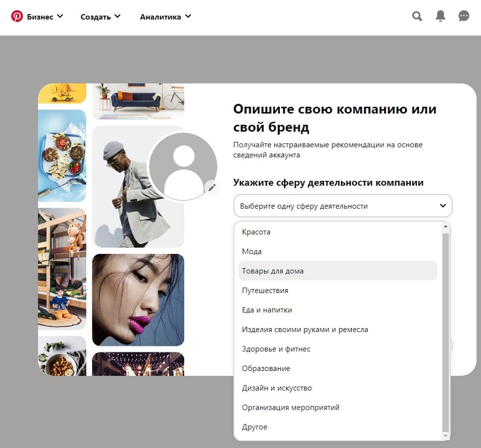Pick the Путешествия option
This screenshot has height=448, width=481.
click(x=338, y=290)
